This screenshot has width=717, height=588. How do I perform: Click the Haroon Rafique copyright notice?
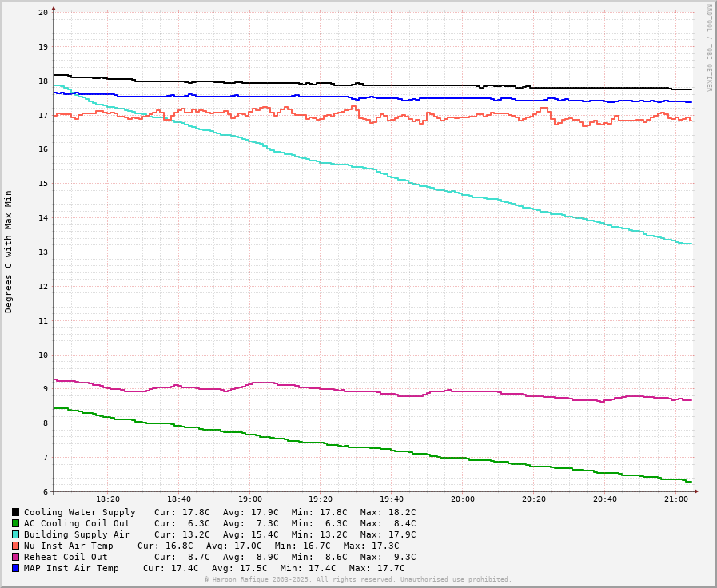click(x=357, y=579)
